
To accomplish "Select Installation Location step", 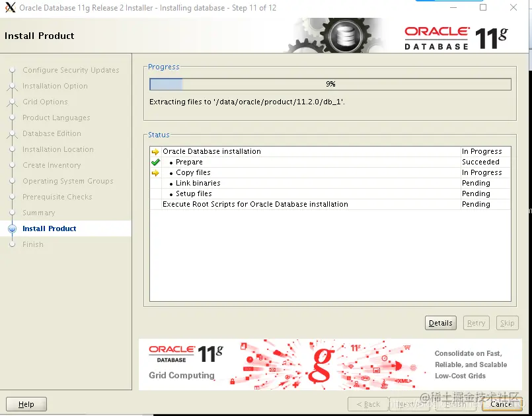I will click(x=58, y=149).
